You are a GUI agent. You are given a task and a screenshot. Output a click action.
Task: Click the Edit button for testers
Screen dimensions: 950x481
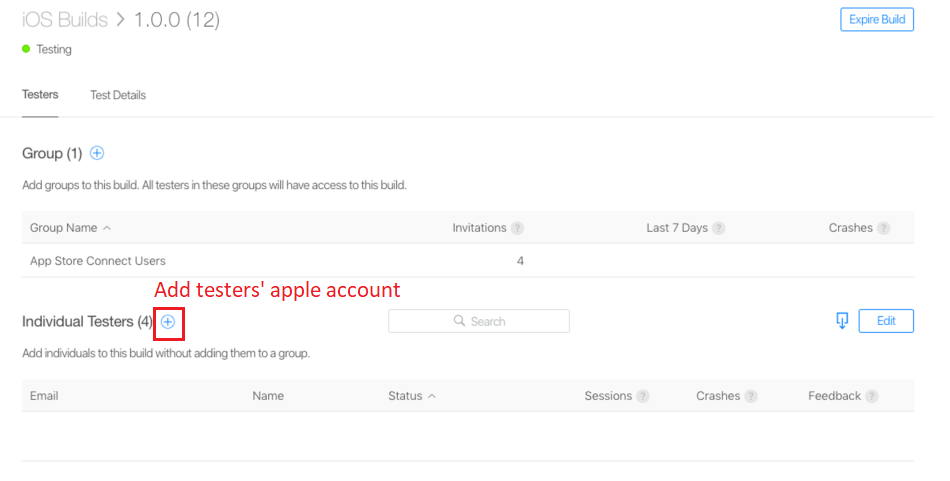[886, 321]
